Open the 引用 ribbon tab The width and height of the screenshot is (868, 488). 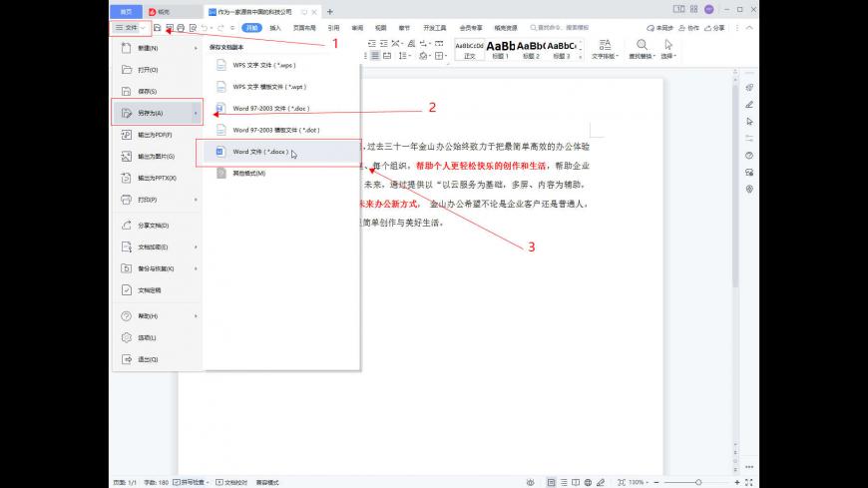point(333,28)
